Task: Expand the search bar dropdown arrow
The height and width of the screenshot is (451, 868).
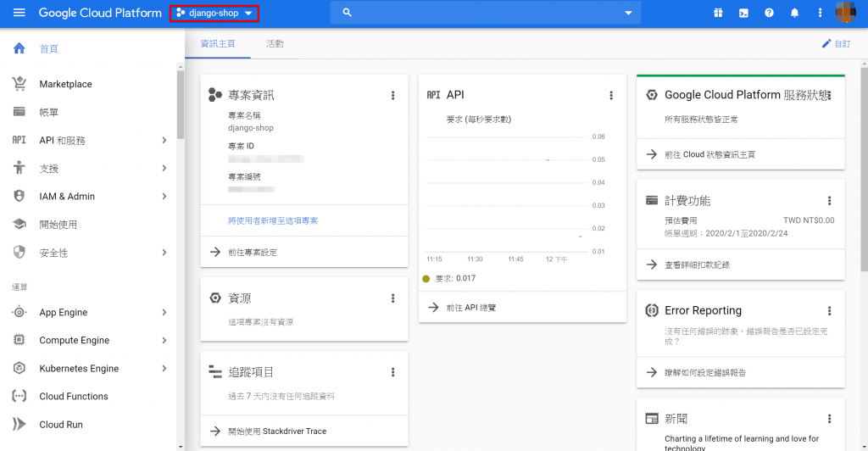Action: point(628,13)
